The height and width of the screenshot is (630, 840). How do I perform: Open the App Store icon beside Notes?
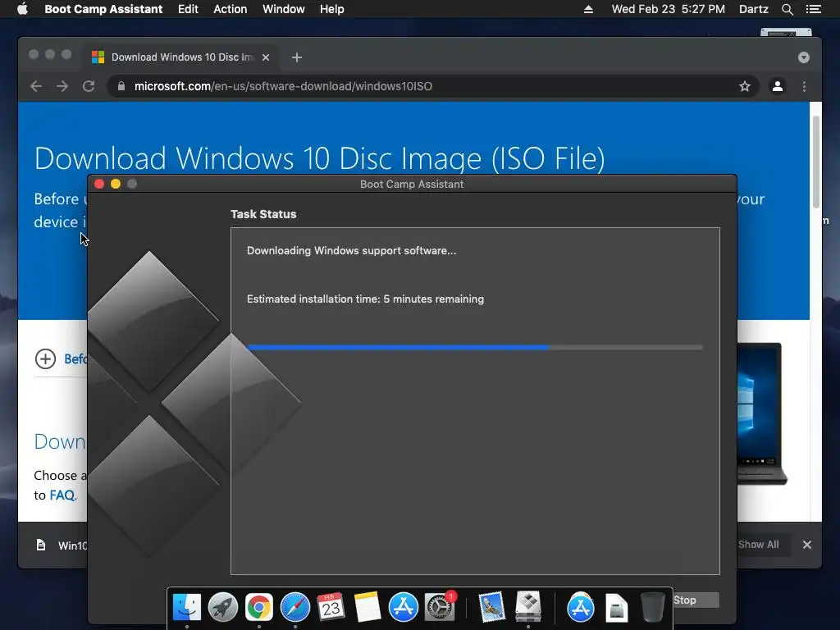(403, 607)
